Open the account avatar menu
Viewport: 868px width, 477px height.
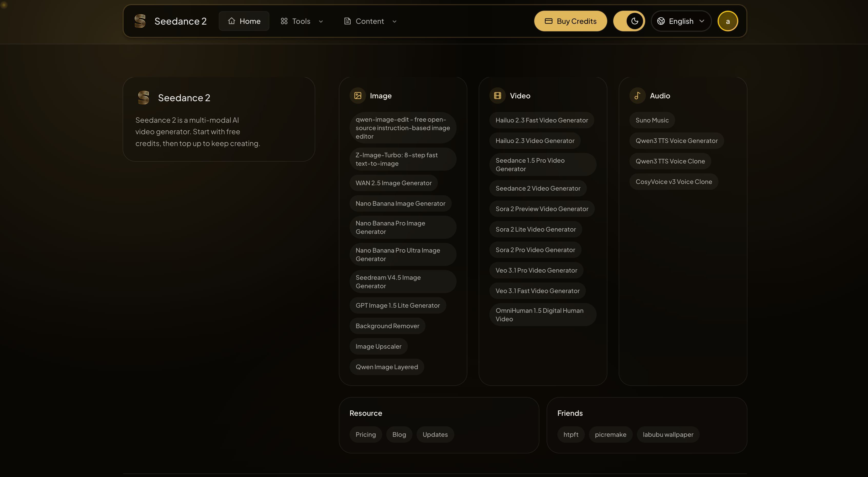(727, 21)
